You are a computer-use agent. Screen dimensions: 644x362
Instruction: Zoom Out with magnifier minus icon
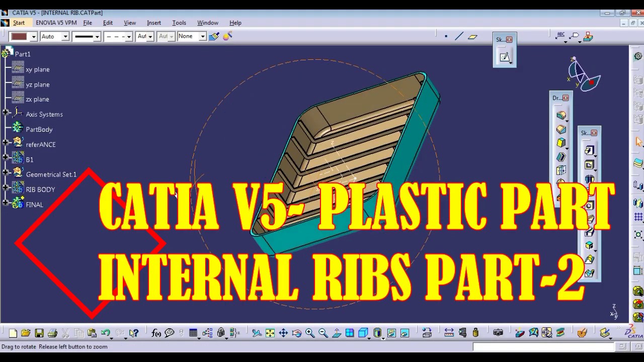(x=323, y=333)
